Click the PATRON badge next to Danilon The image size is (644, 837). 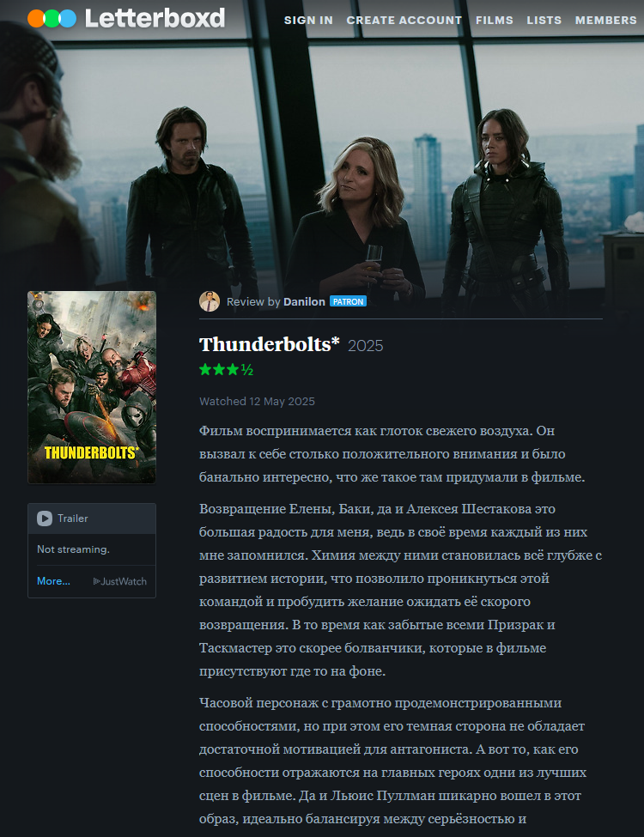click(348, 301)
